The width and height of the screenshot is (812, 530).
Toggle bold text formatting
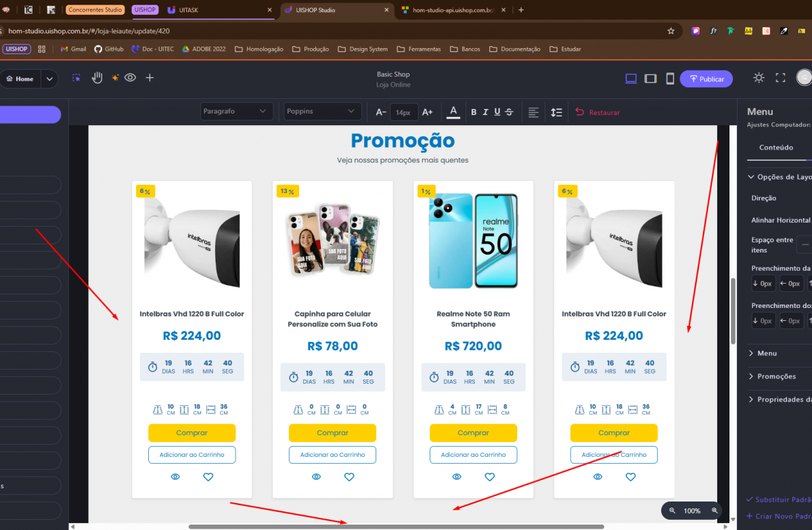[x=474, y=112]
